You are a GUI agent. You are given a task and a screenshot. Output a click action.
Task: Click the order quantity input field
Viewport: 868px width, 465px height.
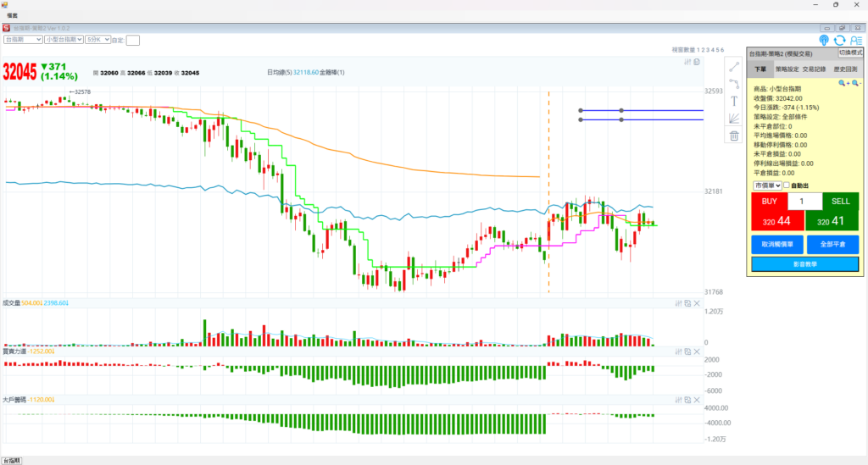(804, 202)
